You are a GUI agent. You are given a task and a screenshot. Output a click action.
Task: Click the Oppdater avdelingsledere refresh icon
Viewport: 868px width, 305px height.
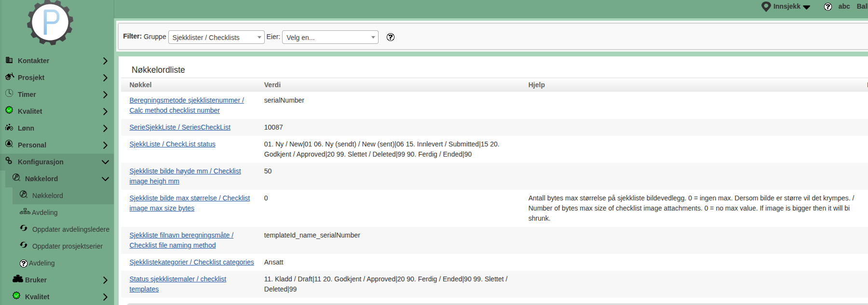point(24,228)
